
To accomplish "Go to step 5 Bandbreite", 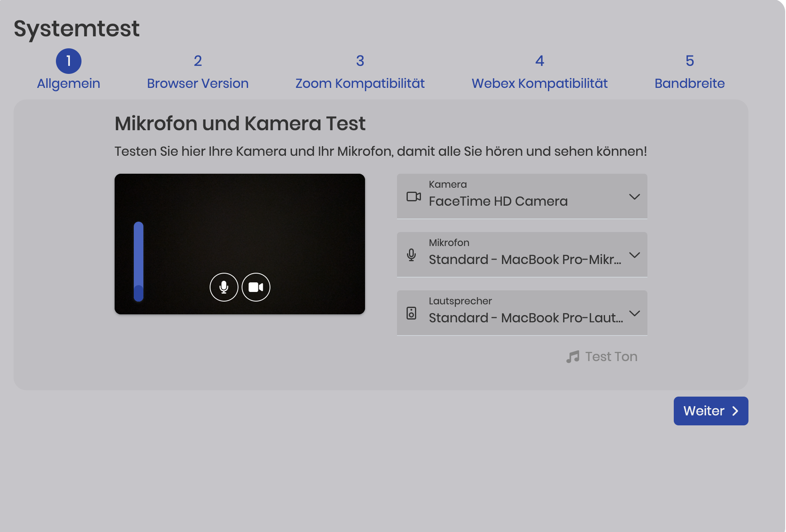I will (690, 72).
